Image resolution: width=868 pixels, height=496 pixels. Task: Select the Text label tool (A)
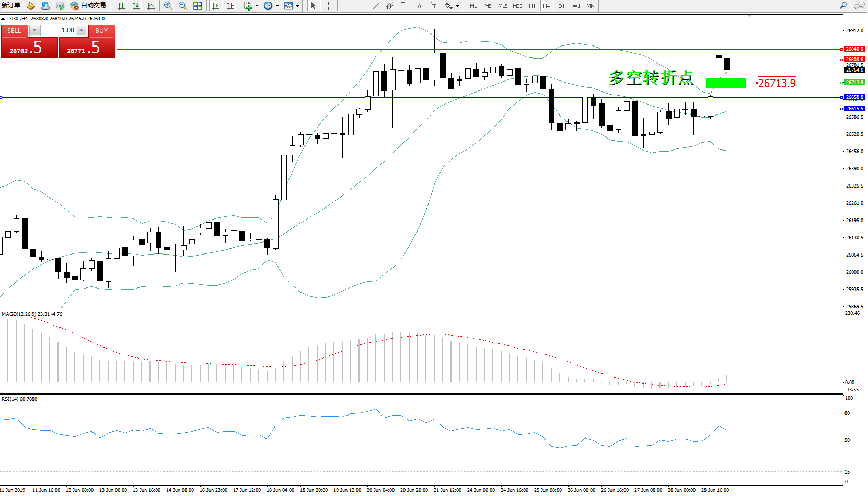(x=419, y=6)
